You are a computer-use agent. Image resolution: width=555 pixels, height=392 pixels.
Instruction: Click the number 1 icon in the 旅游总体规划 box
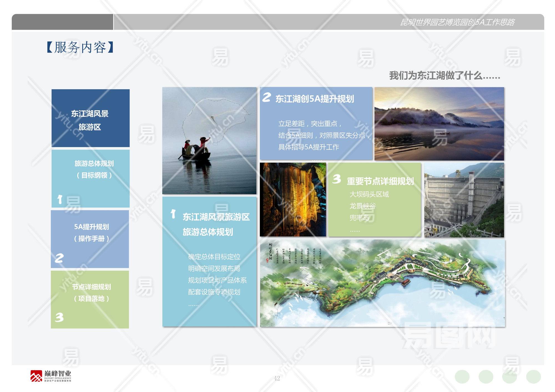60,199
